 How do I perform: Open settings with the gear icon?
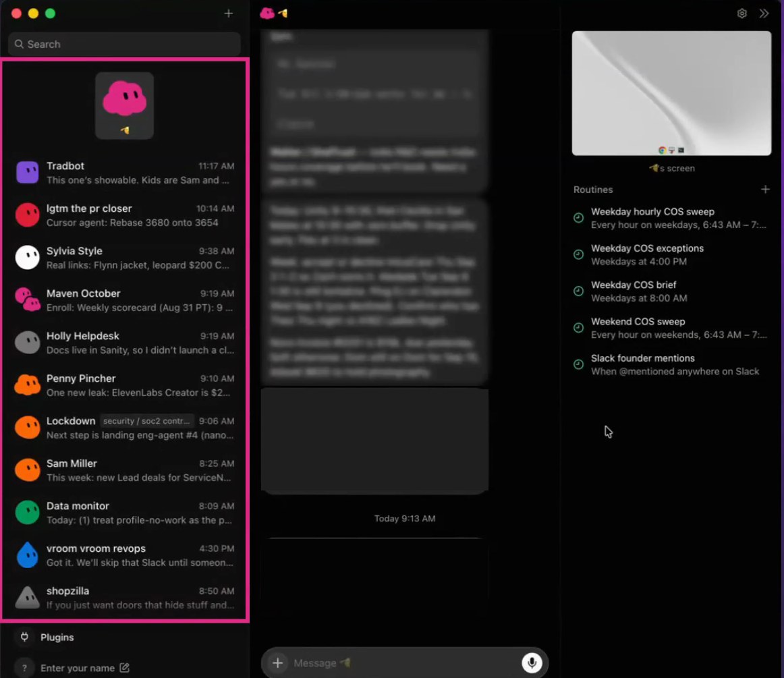(x=742, y=13)
